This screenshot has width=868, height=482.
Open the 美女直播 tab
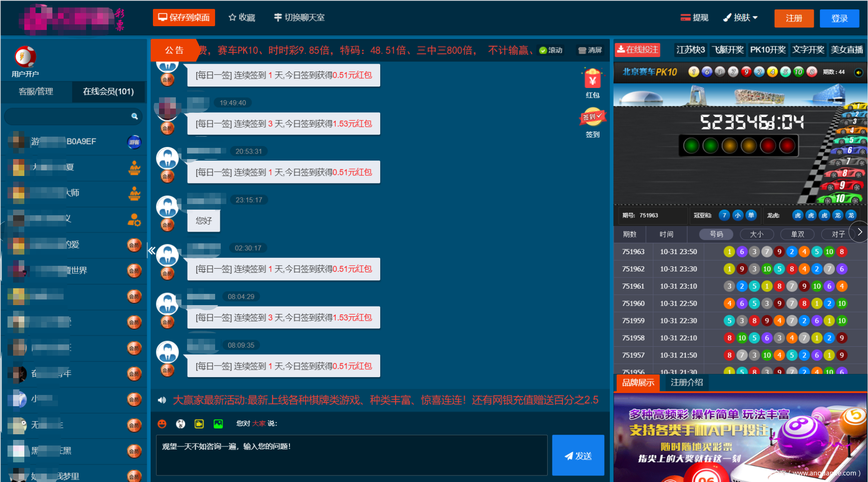pyautogui.click(x=847, y=50)
